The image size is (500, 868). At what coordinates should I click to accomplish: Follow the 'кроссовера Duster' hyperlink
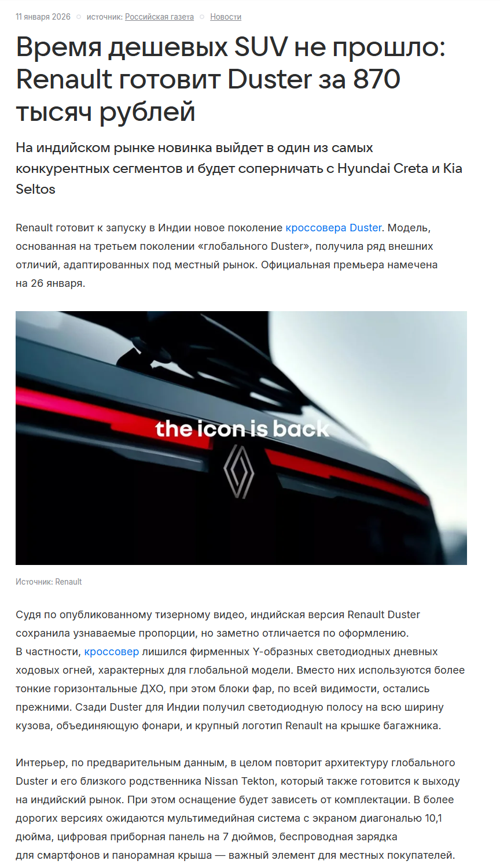333,228
